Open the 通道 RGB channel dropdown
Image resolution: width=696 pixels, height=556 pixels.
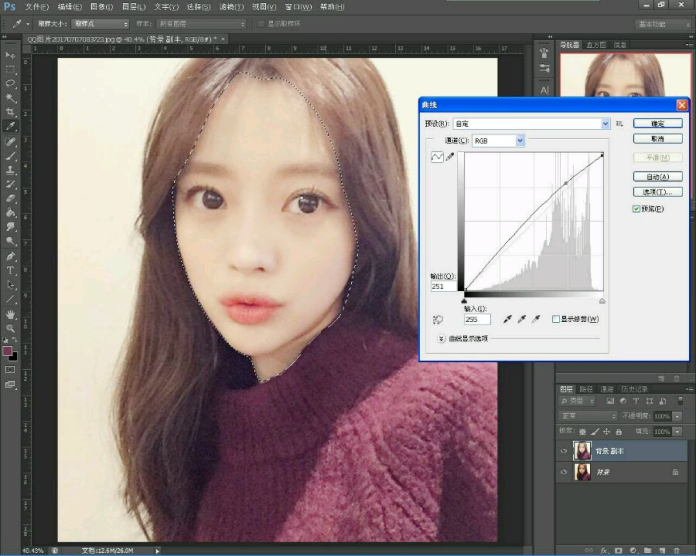(x=520, y=141)
